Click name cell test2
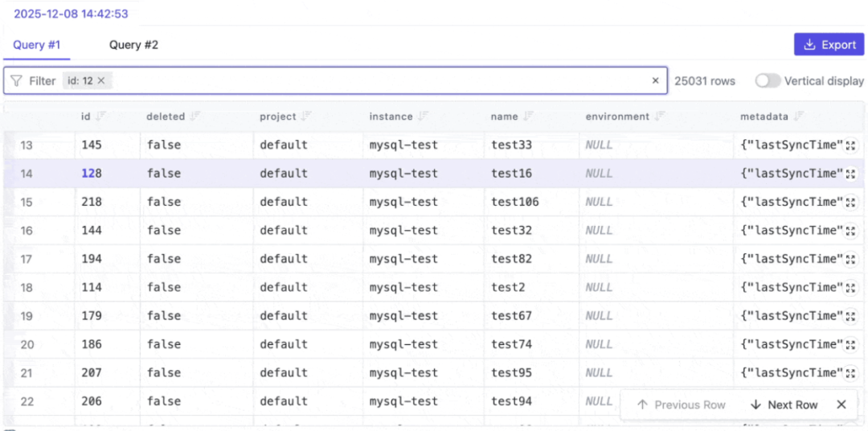 coord(508,288)
